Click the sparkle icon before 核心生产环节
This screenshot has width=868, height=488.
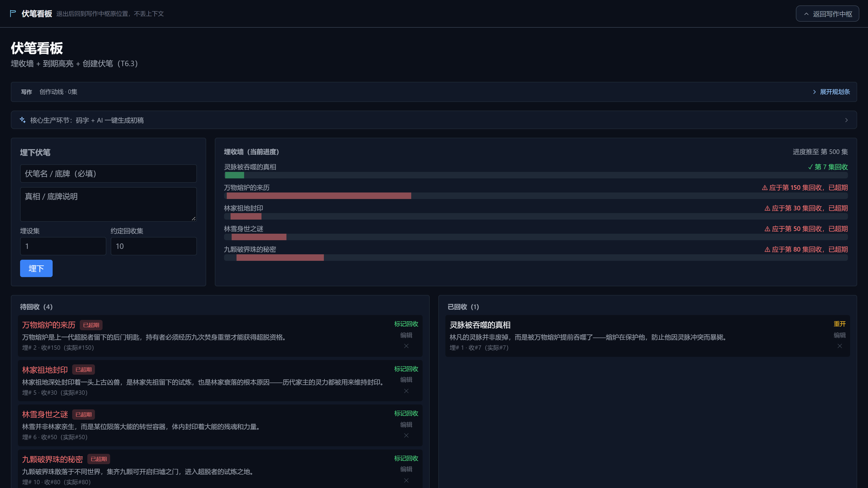23,120
